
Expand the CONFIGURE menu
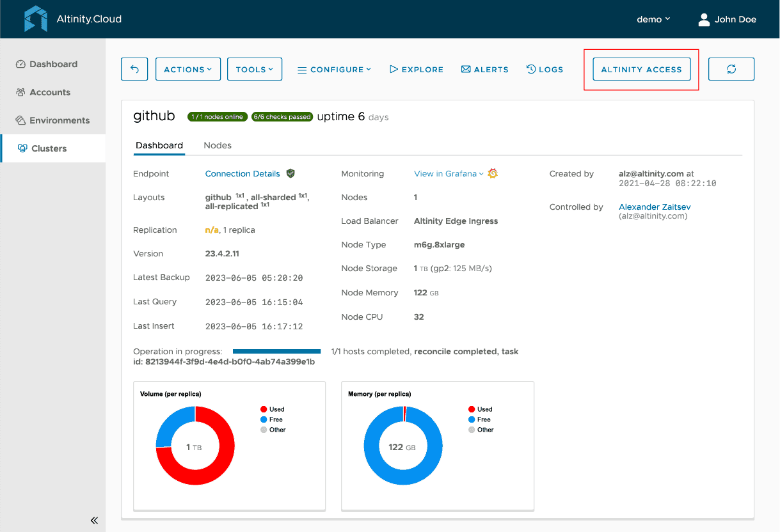335,69
